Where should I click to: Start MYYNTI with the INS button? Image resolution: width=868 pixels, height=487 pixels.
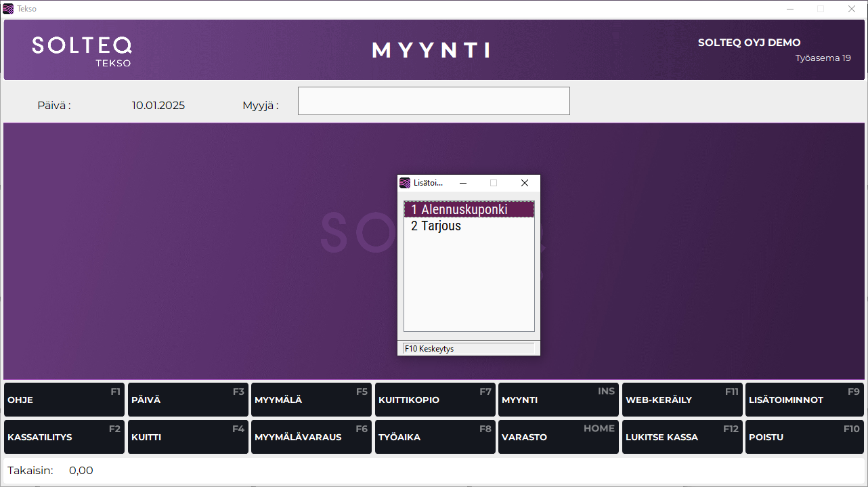558,400
